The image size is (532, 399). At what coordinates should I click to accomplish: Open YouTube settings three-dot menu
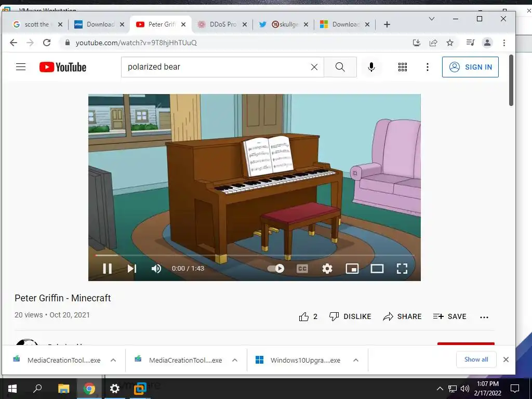tap(428, 67)
